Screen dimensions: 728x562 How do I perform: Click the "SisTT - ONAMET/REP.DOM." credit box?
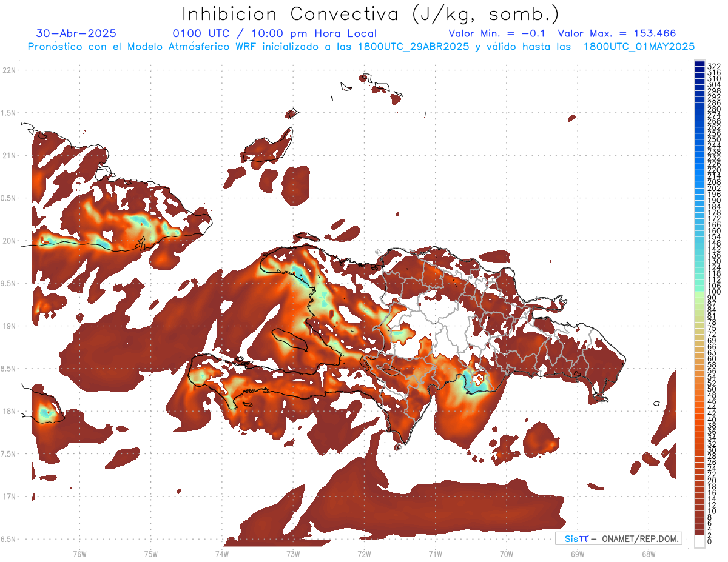click(x=619, y=538)
